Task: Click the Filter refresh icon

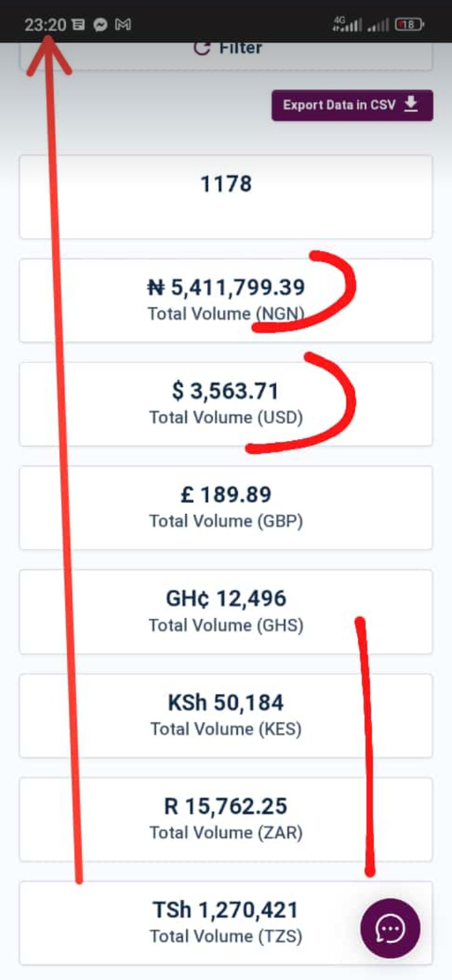Action: [x=202, y=47]
